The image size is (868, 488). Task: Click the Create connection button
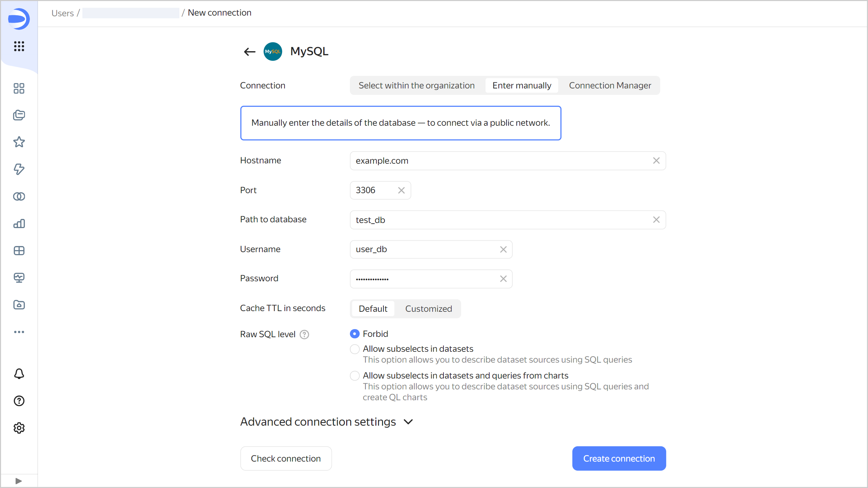[619, 459]
